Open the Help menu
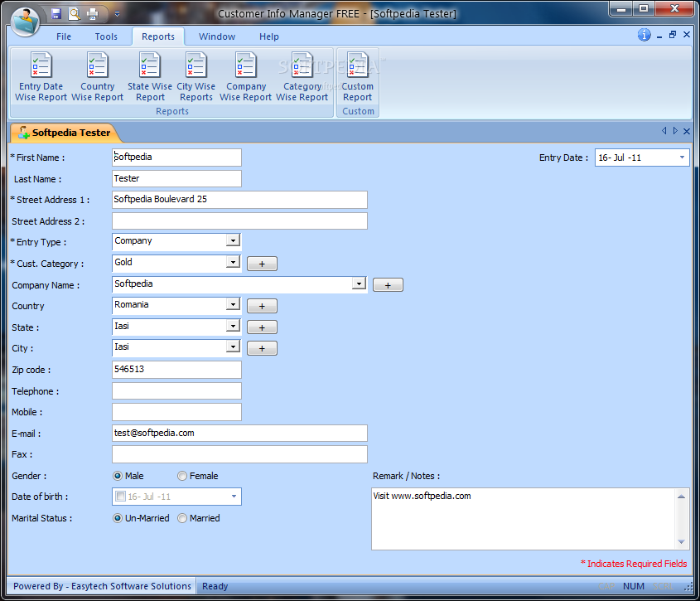This screenshot has width=700, height=601. [268, 36]
